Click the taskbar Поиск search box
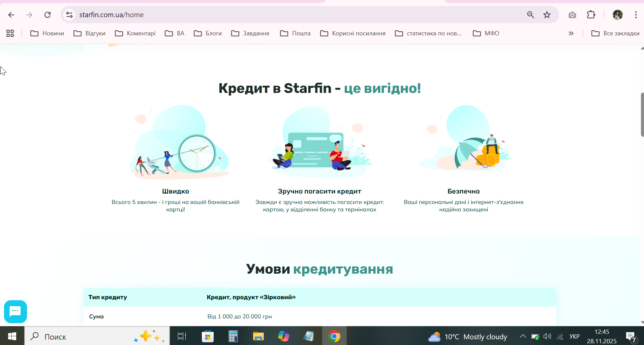This screenshot has height=345, width=644. (x=97, y=336)
